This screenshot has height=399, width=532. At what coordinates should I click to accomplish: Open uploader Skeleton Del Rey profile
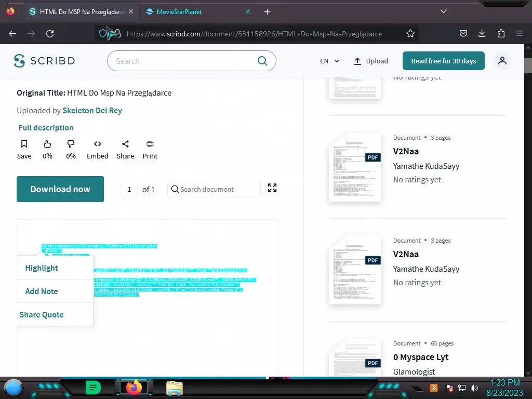coord(92,111)
